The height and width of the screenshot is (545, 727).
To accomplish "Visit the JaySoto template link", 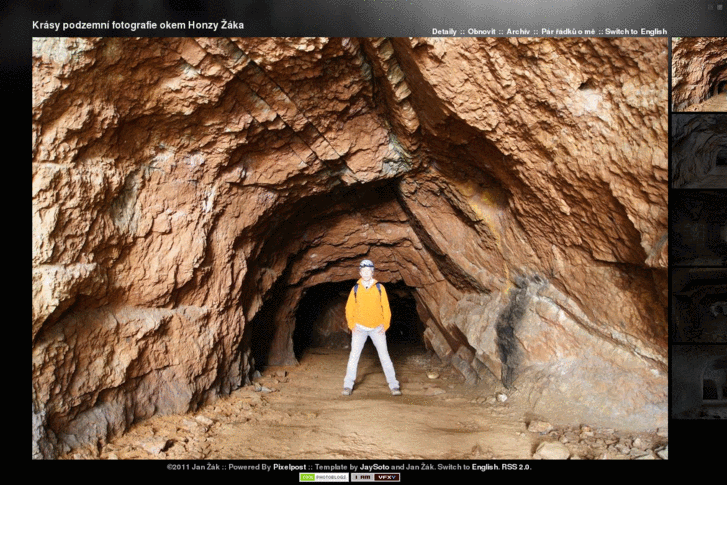I will (x=374, y=467).
